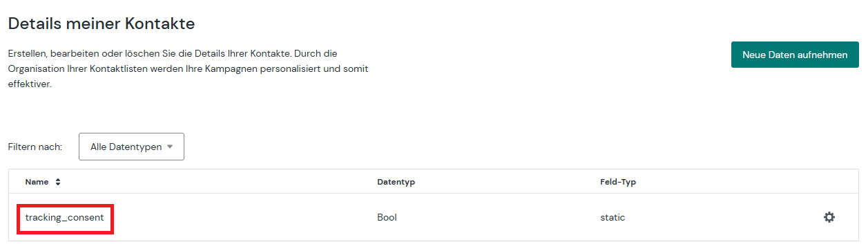The image size is (868, 251).
Task: Click the arrow in Alle Datentypen dropdown
Action: point(170,147)
